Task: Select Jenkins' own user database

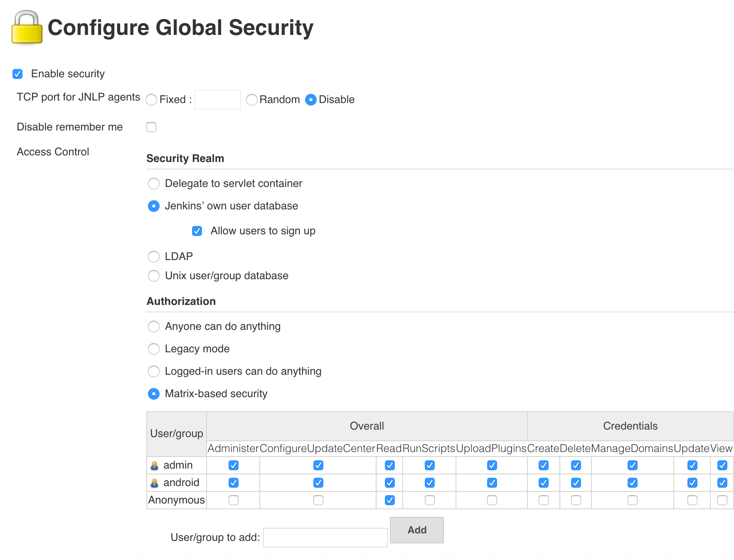Action: click(154, 206)
